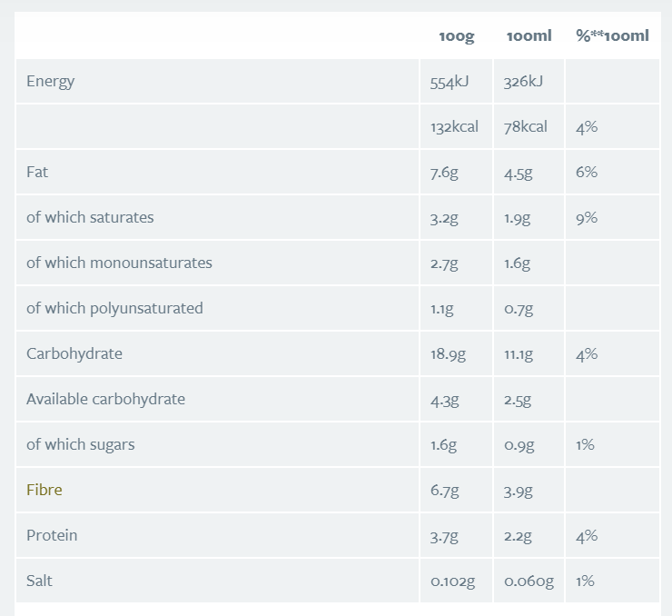This screenshot has width=672, height=616.
Task: Select the 132kcal value
Action: coord(454,127)
